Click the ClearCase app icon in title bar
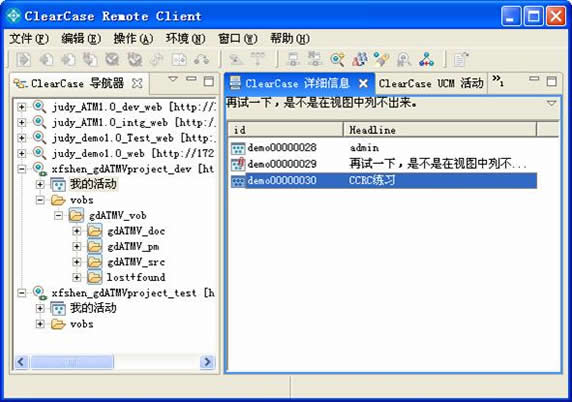The height and width of the screenshot is (402, 572). pos(14,16)
